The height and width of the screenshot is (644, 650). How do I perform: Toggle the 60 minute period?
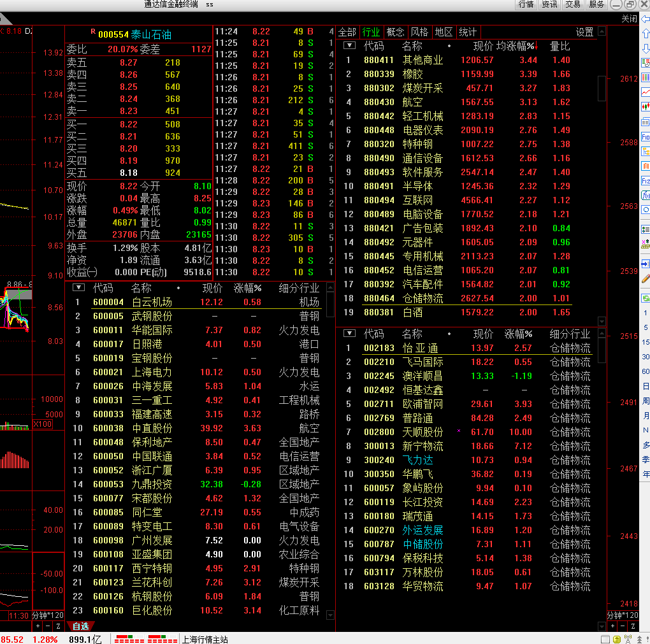[646, 371]
